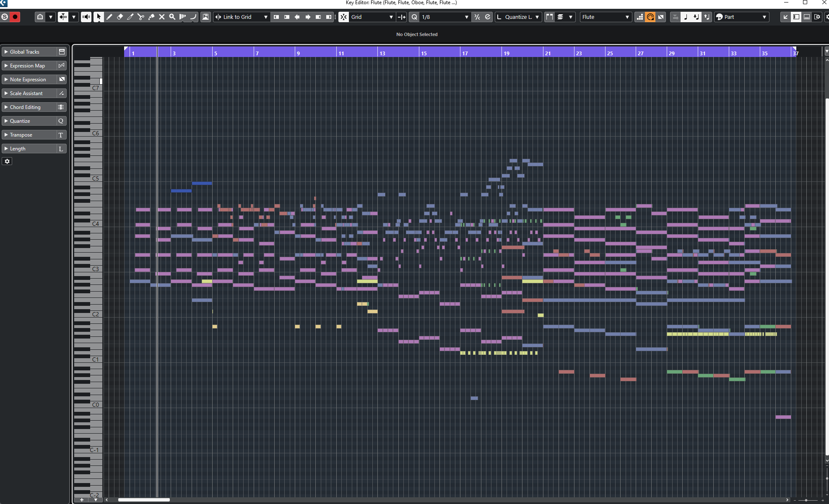829x504 pixels.
Task: Select the Draw pencil tool
Action: tap(109, 17)
